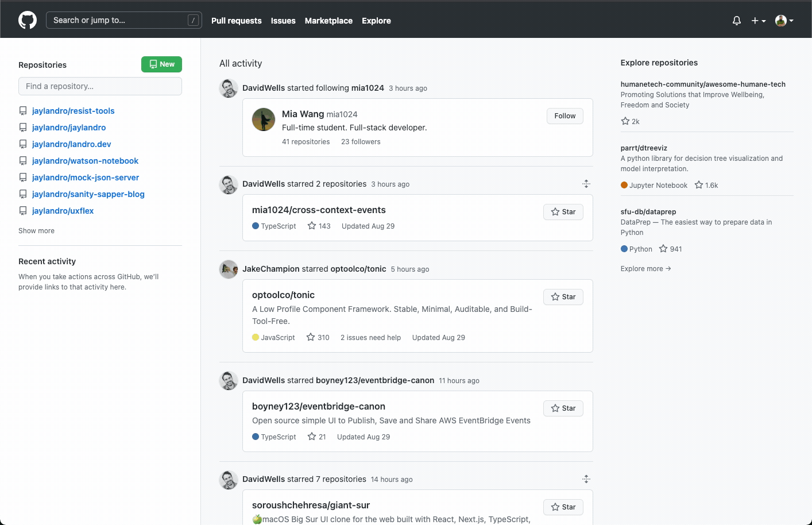Click the 1.6k stars icon for dtreeviz

pos(699,185)
